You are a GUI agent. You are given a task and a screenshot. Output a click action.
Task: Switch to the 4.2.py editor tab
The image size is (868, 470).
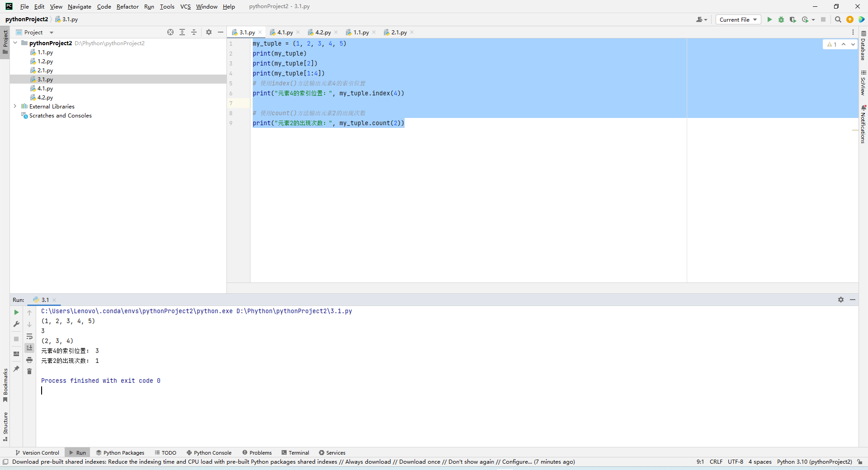tap(323, 32)
